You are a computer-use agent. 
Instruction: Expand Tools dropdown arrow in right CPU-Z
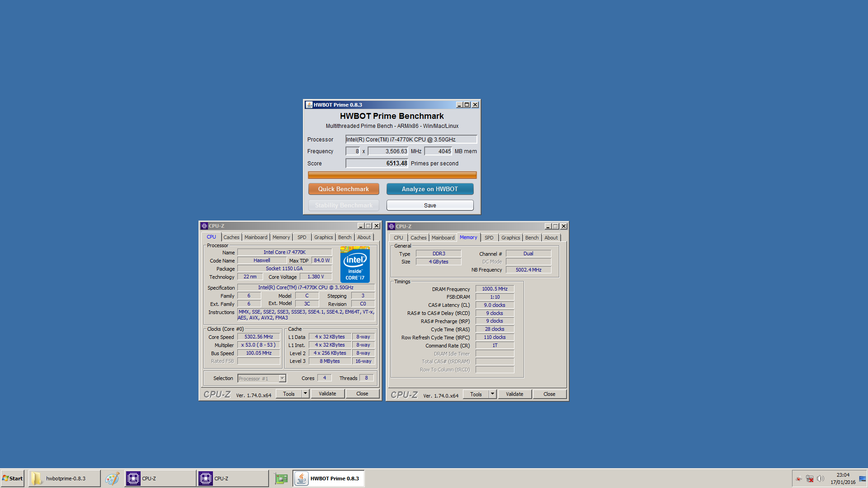tap(492, 394)
